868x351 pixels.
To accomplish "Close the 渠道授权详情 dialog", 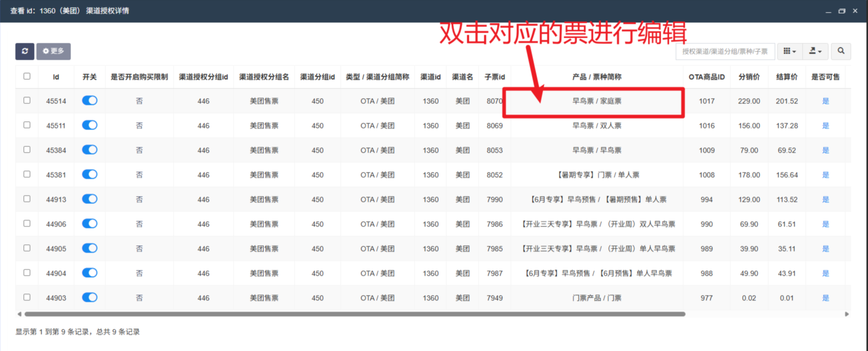I will pos(855,11).
